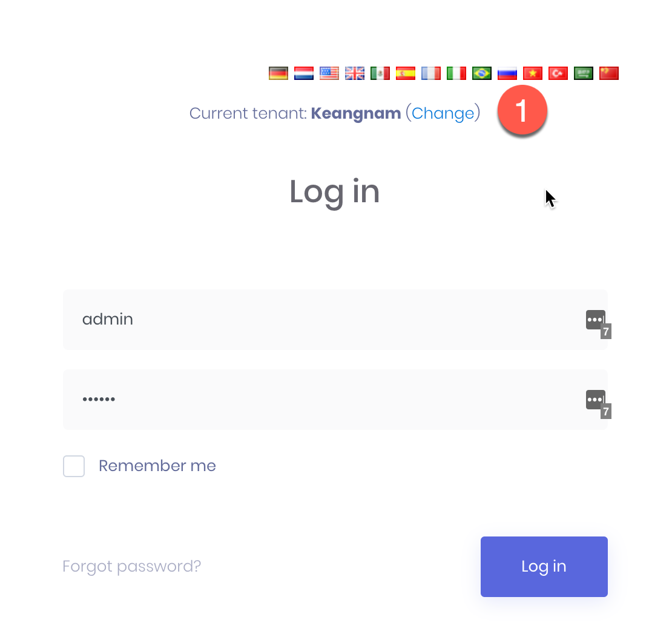Select the Saudi Arabia flag language
The image size is (672, 637).
(x=584, y=73)
